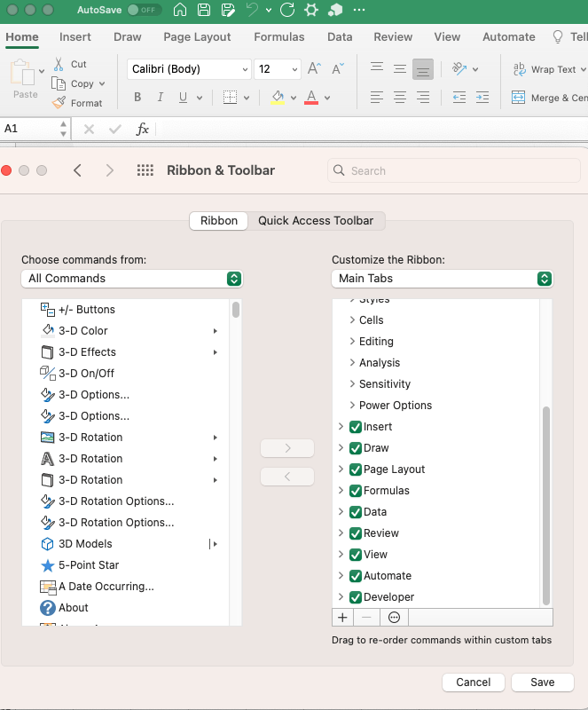The height and width of the screenshot is (710, 588).
Task: Click the Center text horizontally icon
Action: click(x=400, y=97)
